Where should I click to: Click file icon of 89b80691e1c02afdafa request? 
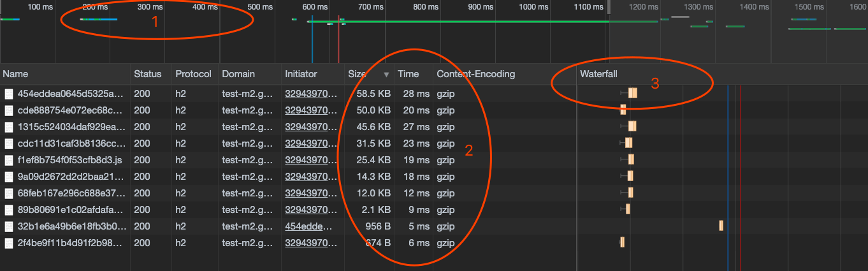coord(9,210)
